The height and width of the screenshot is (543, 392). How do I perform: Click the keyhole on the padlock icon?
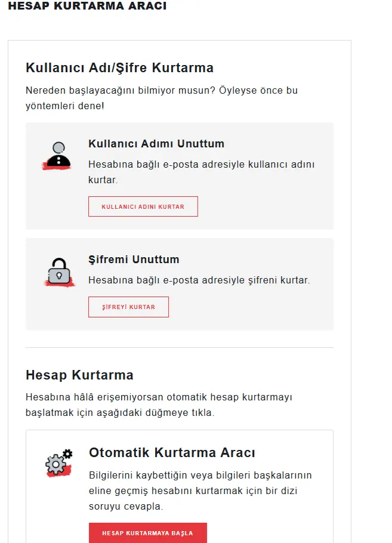[x=58, y=274]
